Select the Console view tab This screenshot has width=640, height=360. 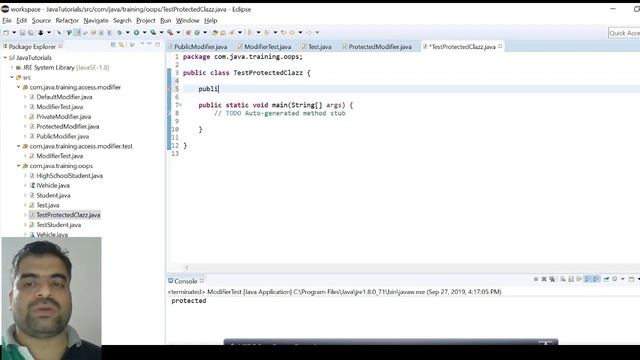(186, 281)
